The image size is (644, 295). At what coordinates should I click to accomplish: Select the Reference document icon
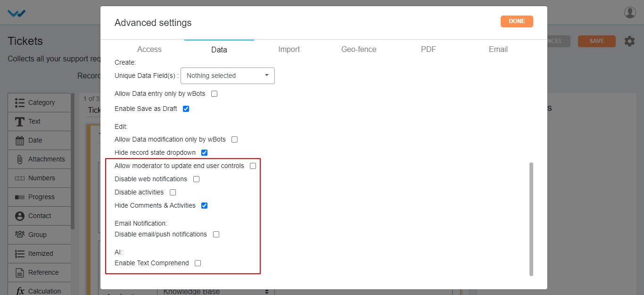coord(20,272)
